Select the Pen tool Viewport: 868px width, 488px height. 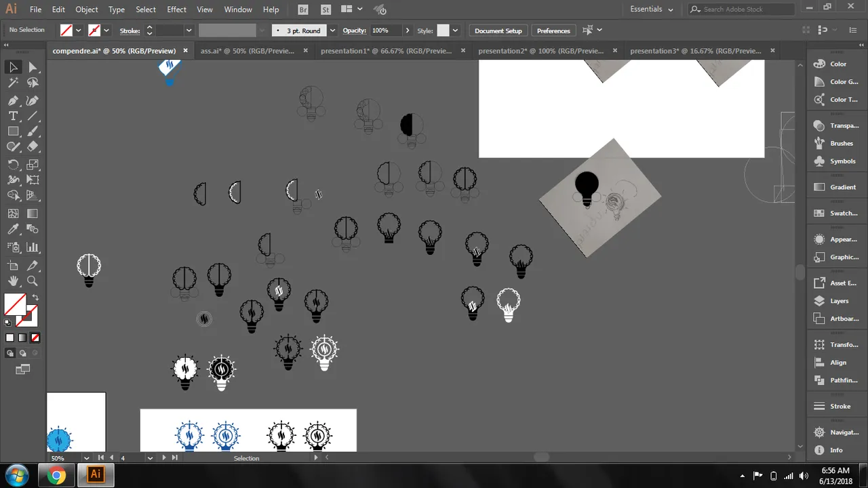(13, 100)
